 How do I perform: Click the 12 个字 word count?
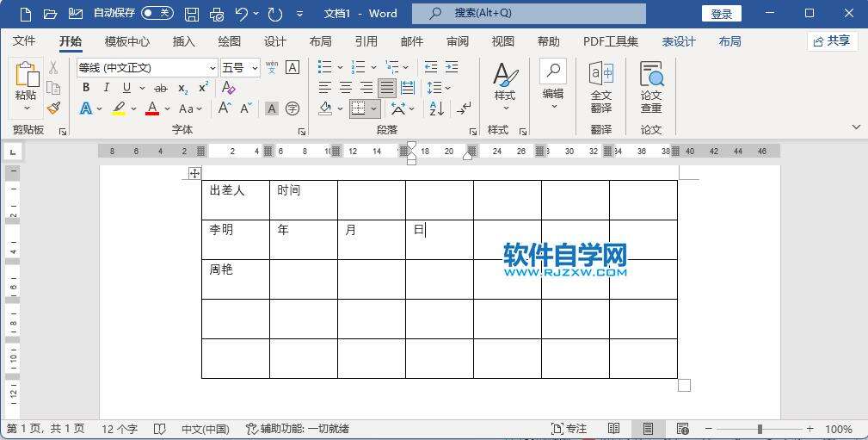119,429
